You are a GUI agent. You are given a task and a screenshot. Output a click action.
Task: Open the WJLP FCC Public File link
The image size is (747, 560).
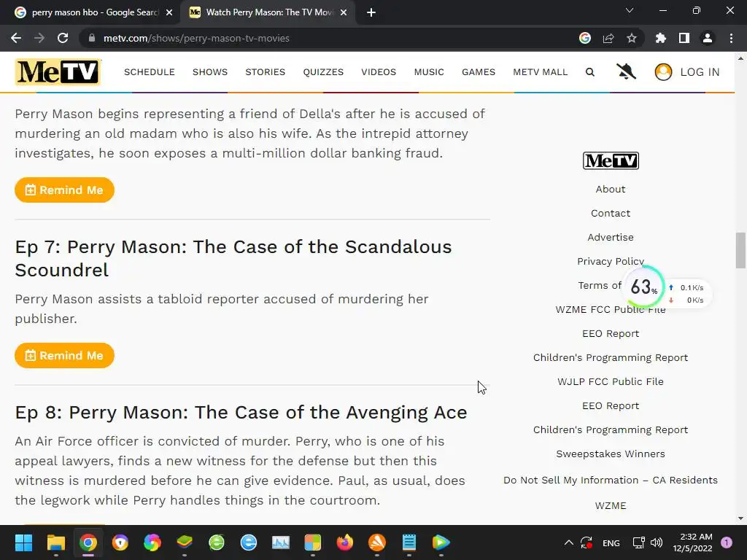click(611, 381)
